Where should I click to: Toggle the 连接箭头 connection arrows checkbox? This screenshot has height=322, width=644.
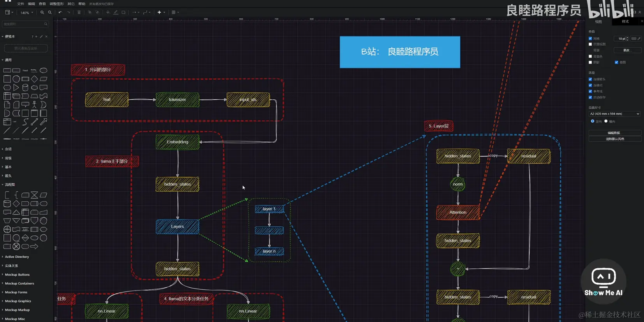click(590, 79)
